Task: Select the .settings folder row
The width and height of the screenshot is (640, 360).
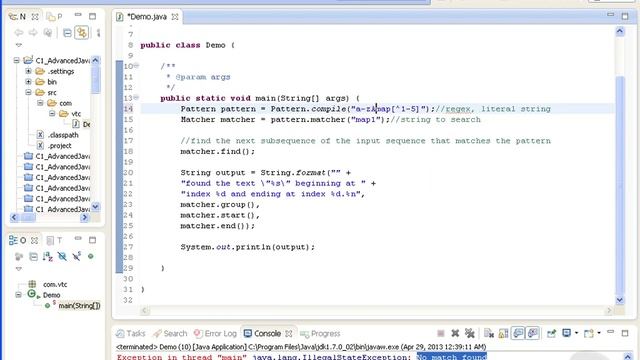Action: pyautogui.click(x=55, y=71)
